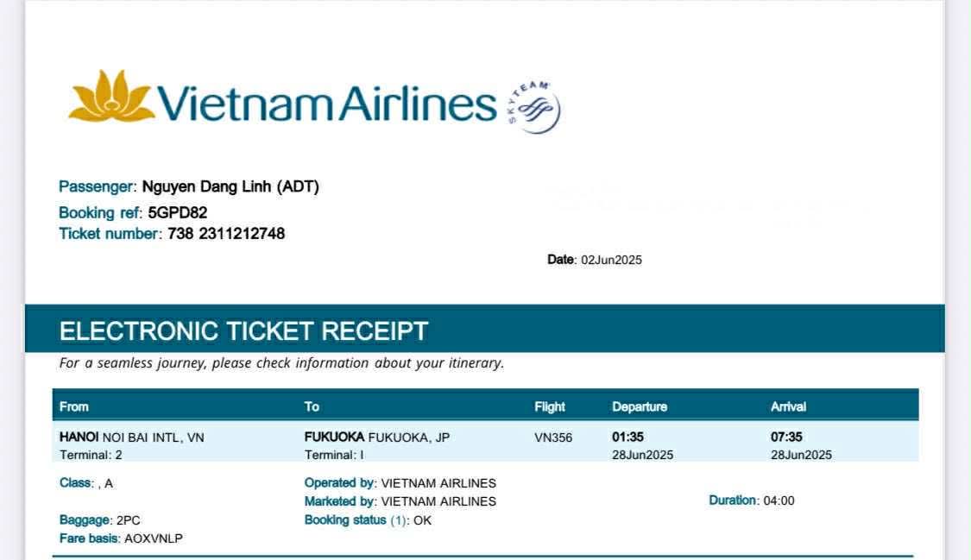Click booking reference 5GPD82

coord(178,212)
